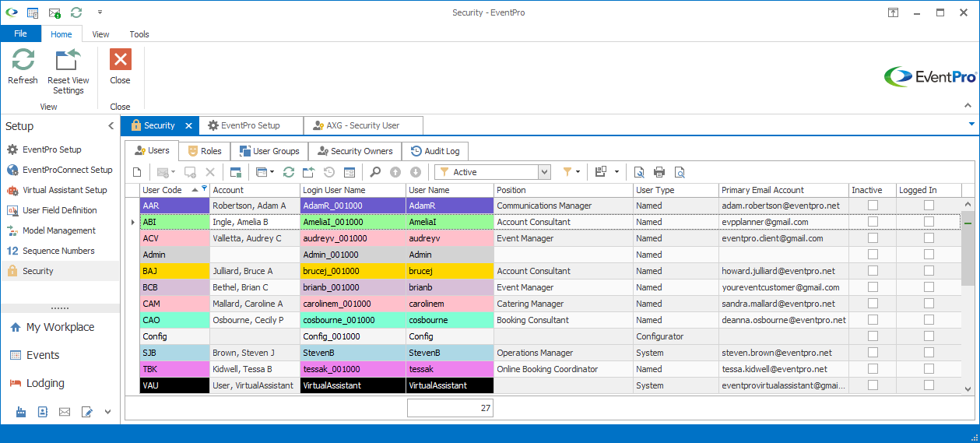Click the new record page icon in grid toolbar
This screenshot has height=443, width=980.
tap(137, 172)
